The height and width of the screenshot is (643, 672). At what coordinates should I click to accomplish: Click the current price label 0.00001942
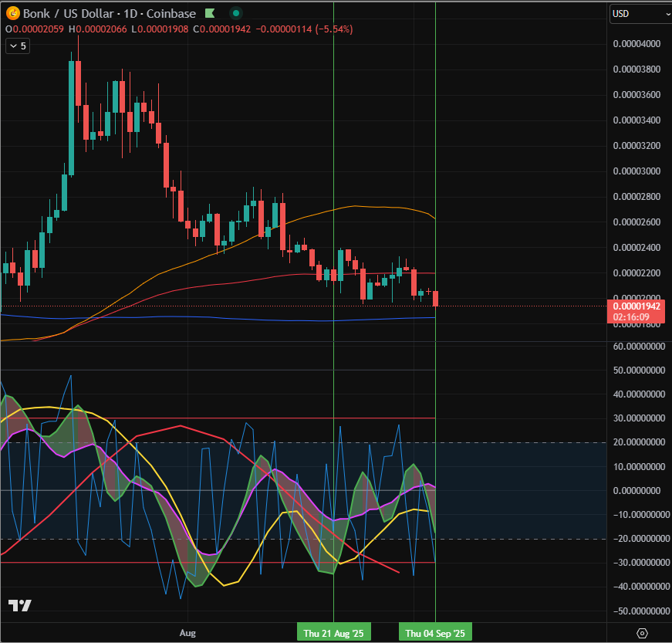[x=637, y=306]
